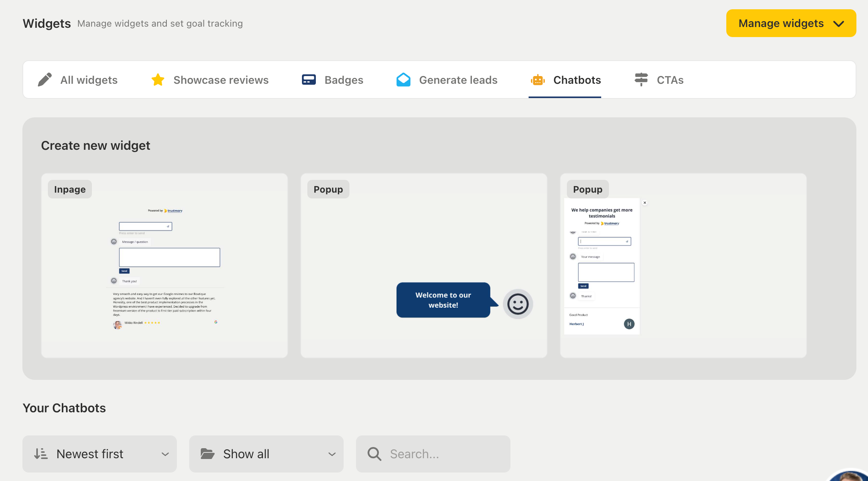The height and width of the screenshot is (481, 868).
Task: Click the orange robot Chatbots icon
Action: (538, 80)
